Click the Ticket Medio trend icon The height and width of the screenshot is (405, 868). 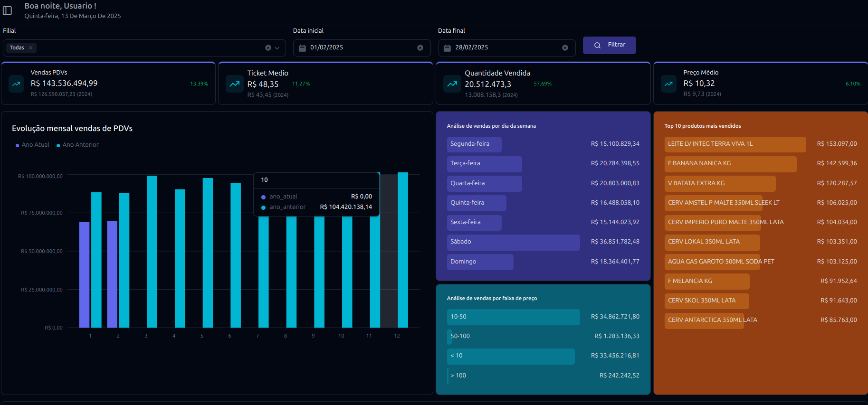tap(234, 84)
